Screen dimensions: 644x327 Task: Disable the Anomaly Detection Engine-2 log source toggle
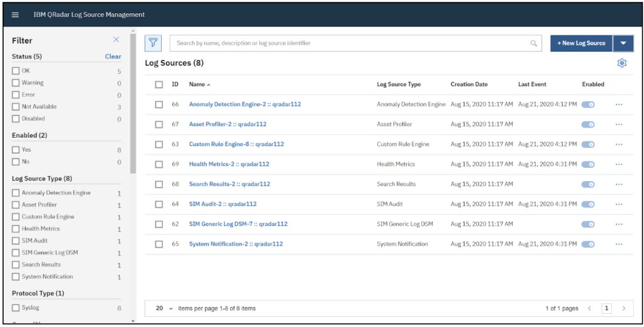pos(588,104)
